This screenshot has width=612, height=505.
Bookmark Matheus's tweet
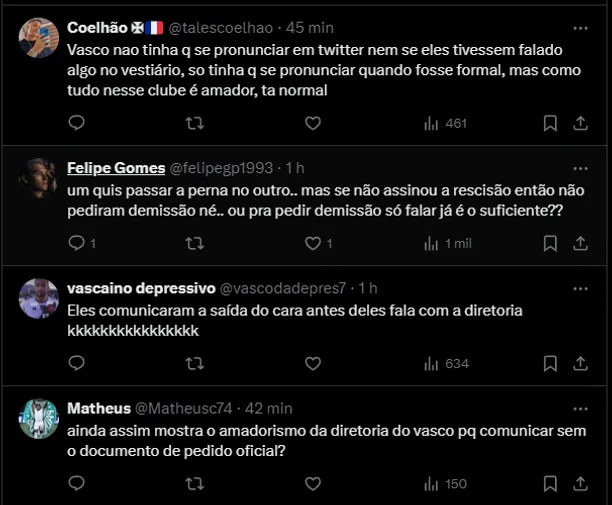click(550, 484)
